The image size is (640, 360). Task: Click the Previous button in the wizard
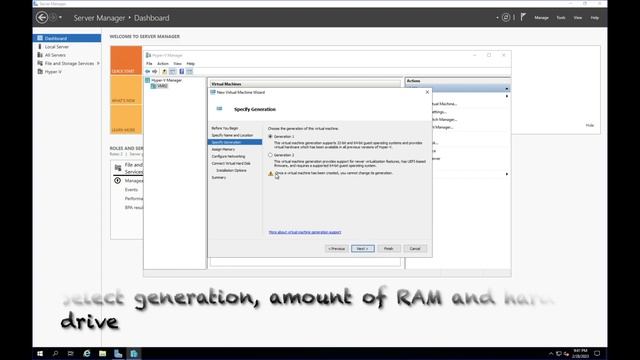tap(337, 249)
